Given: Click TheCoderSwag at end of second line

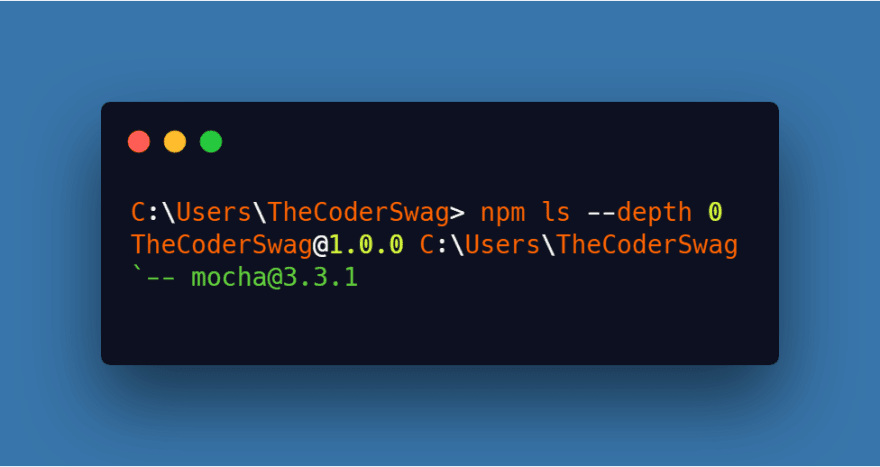Looking at the screenshot, I should [647, 245].
